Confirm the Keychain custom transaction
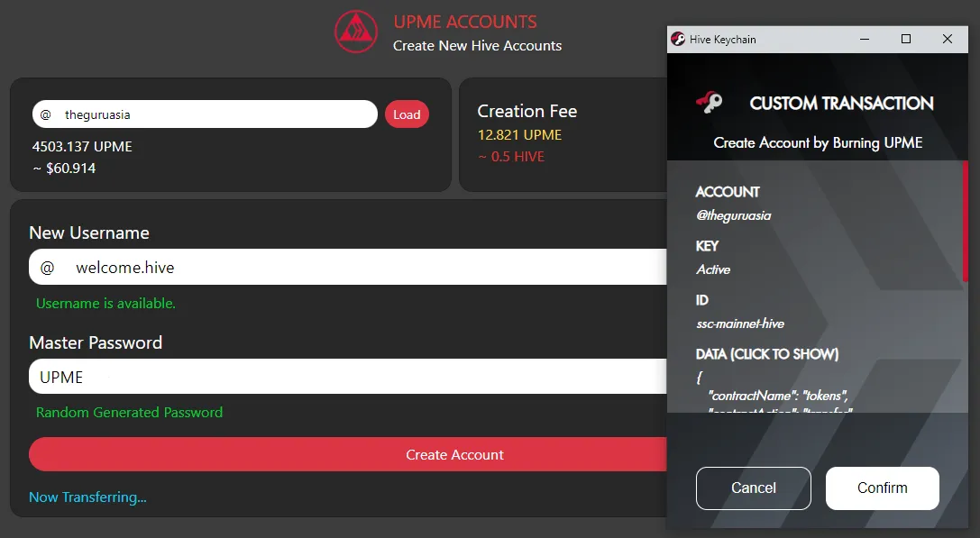The height and width of the screenshot is (538, 980). [882, 488]
